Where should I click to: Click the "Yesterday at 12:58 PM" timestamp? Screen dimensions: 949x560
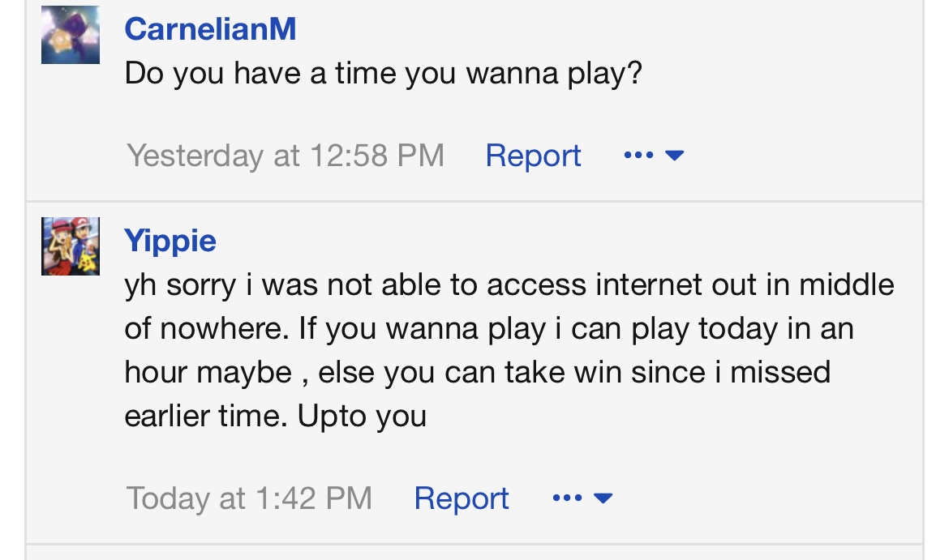pyautogui.click(x=286, y=155)
